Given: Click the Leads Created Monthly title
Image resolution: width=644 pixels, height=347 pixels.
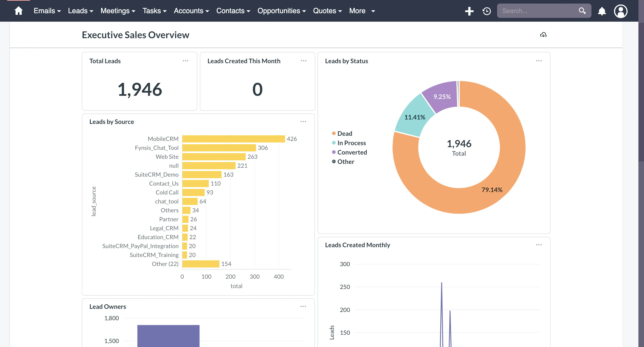Looking at the screenshot, I should click(x=358, y=245).
